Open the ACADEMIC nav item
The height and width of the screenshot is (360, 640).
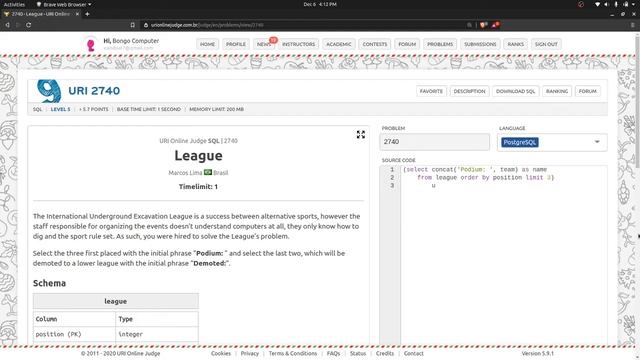tap(339, 44)
